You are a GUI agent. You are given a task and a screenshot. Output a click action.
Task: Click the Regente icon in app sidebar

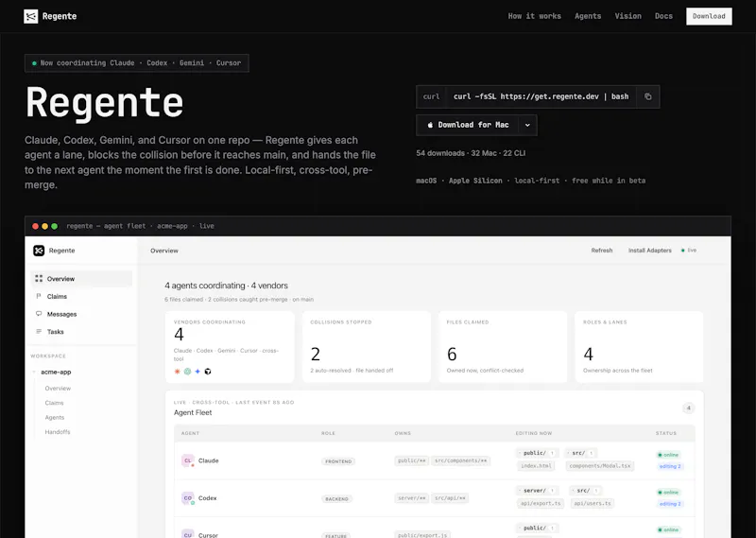coord(39,251)
